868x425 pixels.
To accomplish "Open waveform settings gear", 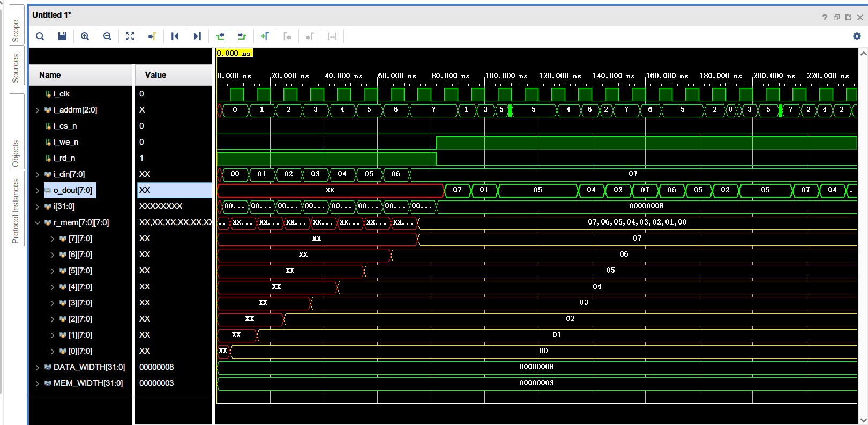I will point(856,36).
